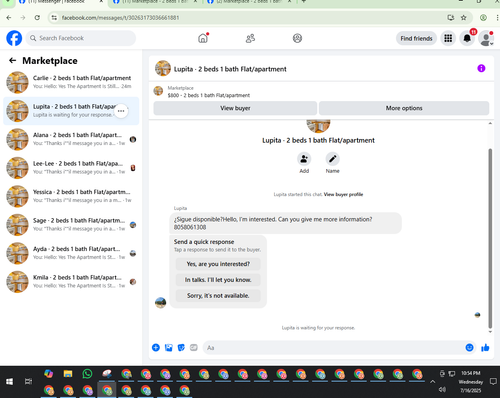Image resolution: width=500 pixels, height=398 pixels.
Task: Open Ayda conversation
Action: coord(71,253)
